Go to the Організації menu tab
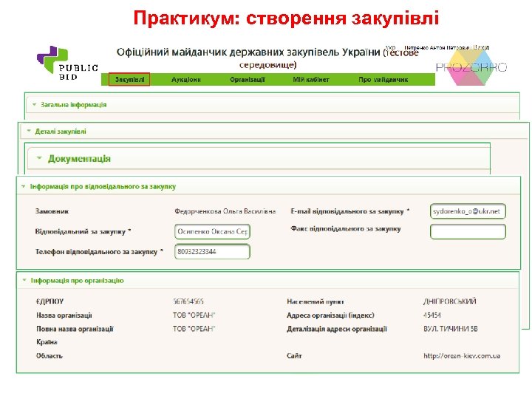 248,79
